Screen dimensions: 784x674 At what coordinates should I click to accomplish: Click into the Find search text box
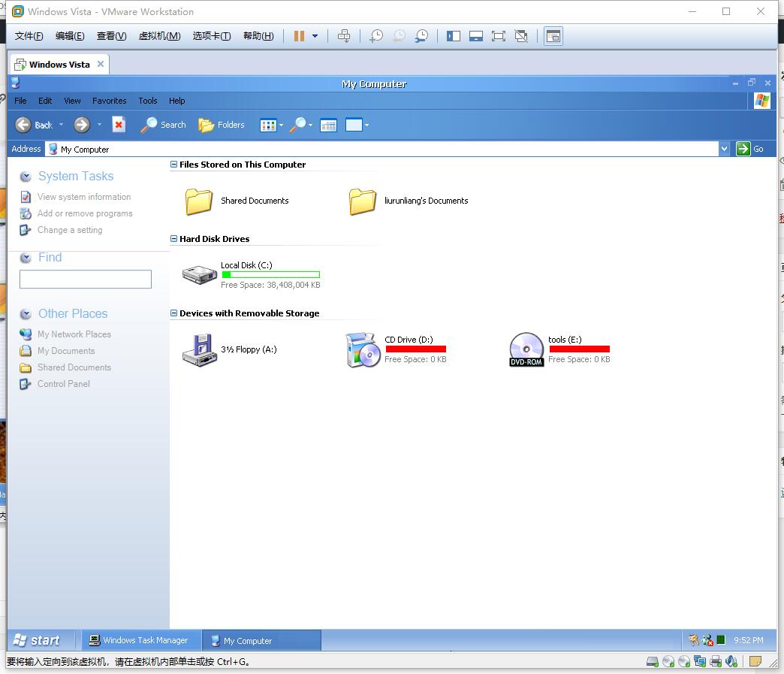click(86, 280)
